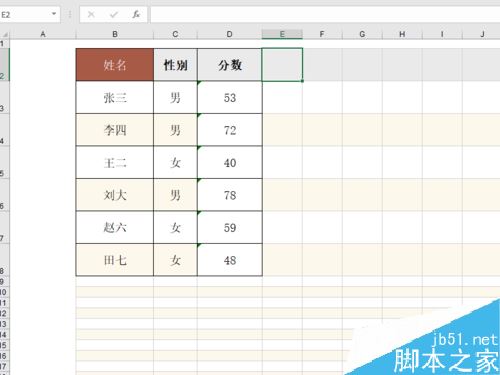This screenshot has width=500, height=375.
Task: Select column G header
Action: (x=362, y=34)
